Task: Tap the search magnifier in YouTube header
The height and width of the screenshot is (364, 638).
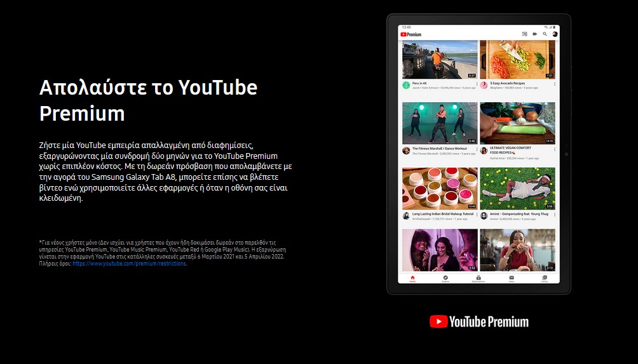Action: pyautogui.click(x=545, y=34)
